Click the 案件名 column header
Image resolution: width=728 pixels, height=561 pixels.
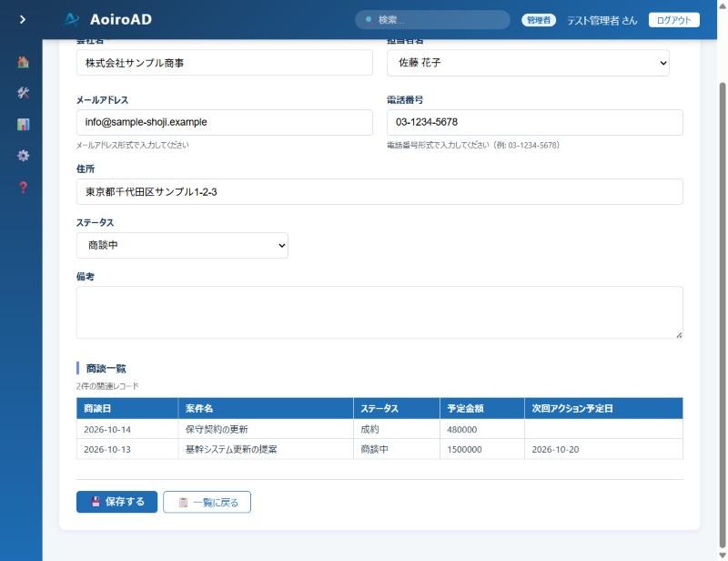(266, 408)
